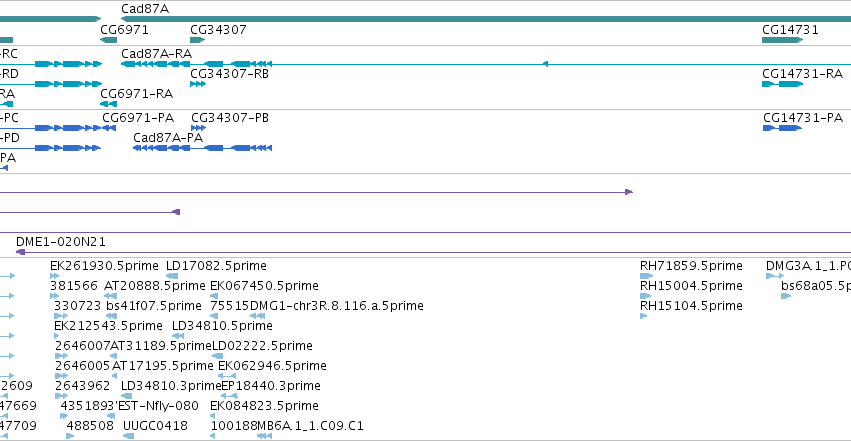The width and height of the screenshot is (851, 441).
Task: Click the CG6971 gene label
Action: (124, 30)
